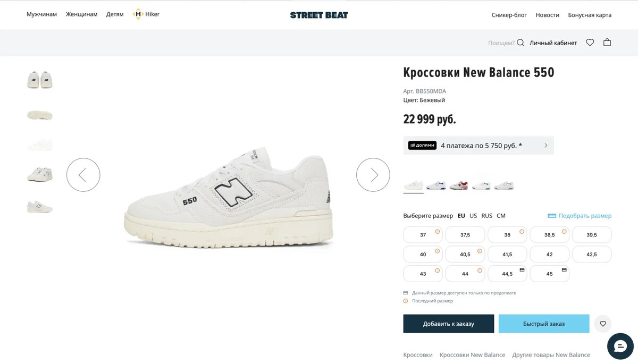View the sole thumbnail image
Viewport: 638px width, 364px height.
pos(40,115)
